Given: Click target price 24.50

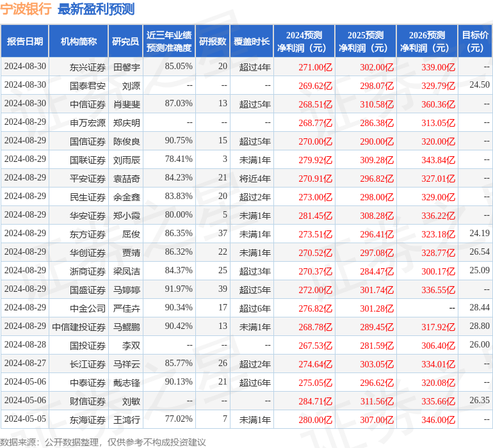Looking at the screenshot, I should [x=480, y=84].
